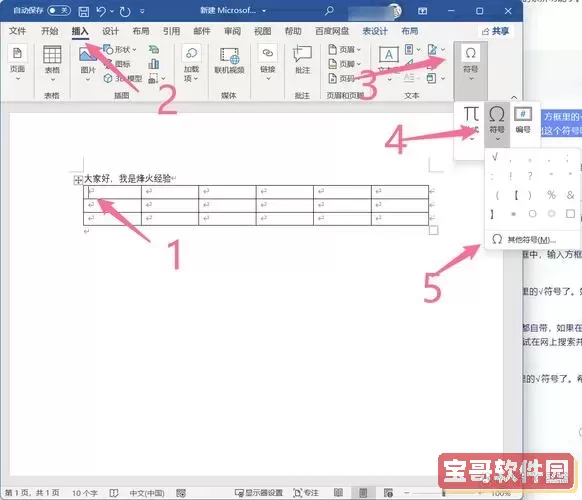Pick the % symbol from gallery

click(551, 195)
